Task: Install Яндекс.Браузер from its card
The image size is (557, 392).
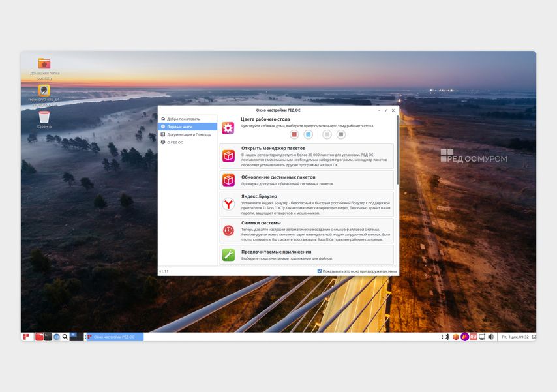Action: point(307,204)
